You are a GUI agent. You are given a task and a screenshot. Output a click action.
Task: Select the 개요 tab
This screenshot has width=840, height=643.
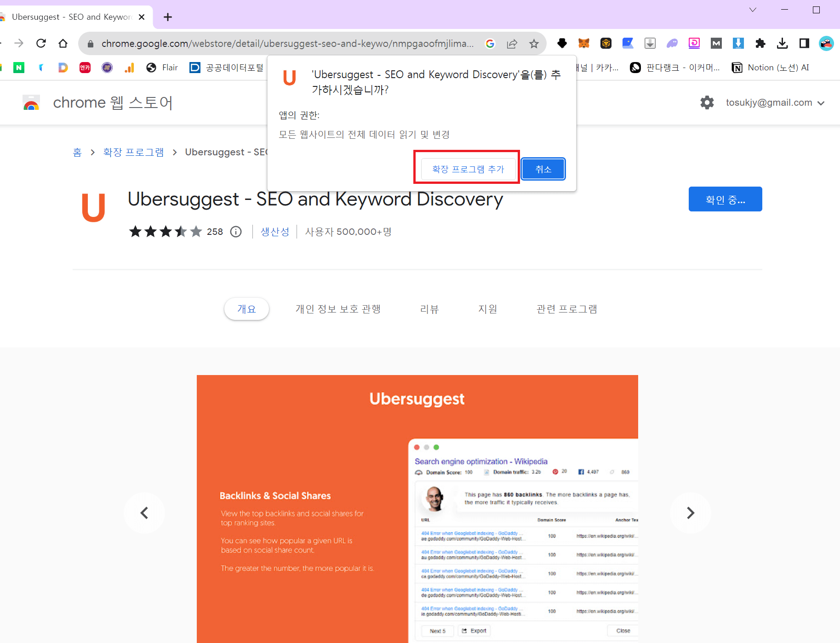246,309
